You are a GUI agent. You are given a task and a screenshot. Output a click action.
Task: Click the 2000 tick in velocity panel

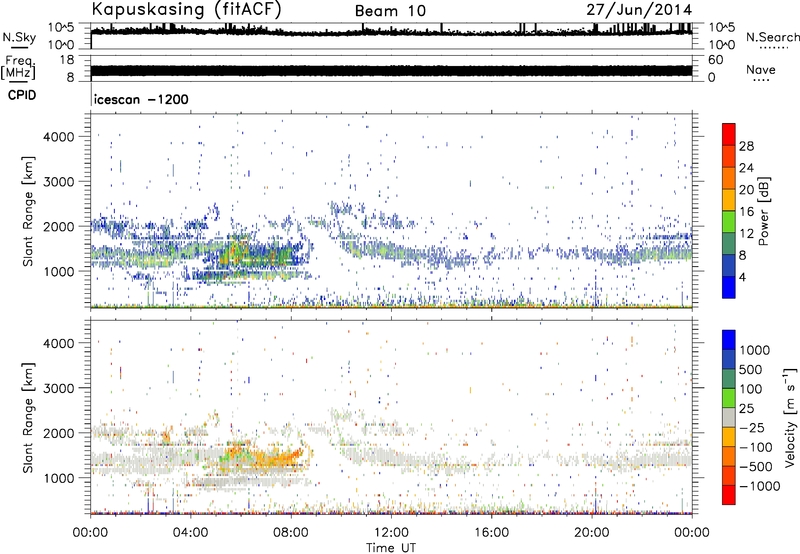59,433
